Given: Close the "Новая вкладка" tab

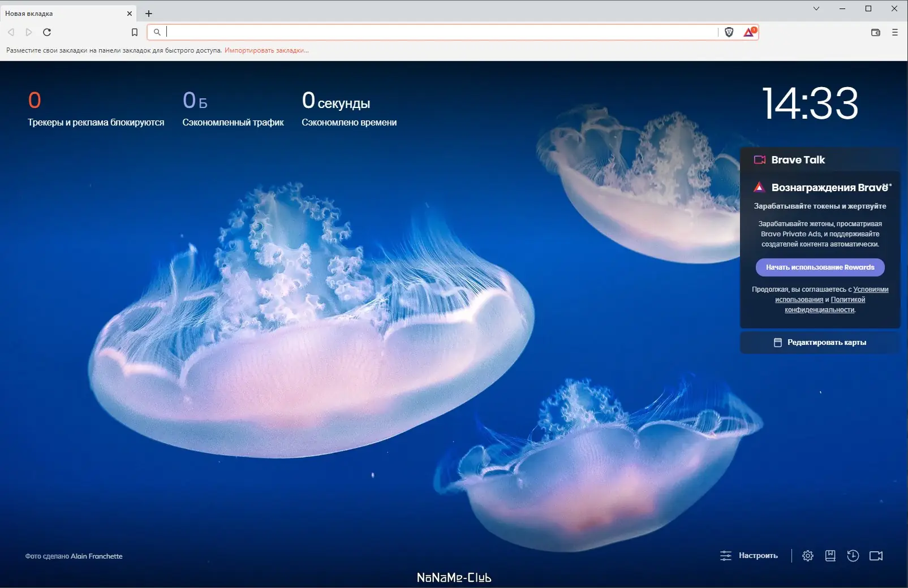Looking at the screenshot, I should pyautogui.click(x=130, y=13).
